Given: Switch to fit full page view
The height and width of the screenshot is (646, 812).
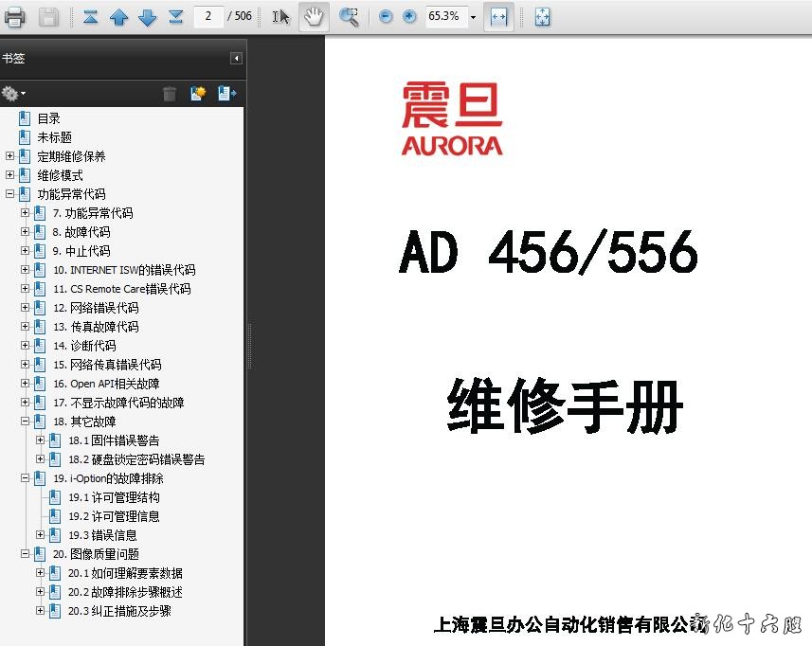Looking at the screenshot, I should click(542, 16).
